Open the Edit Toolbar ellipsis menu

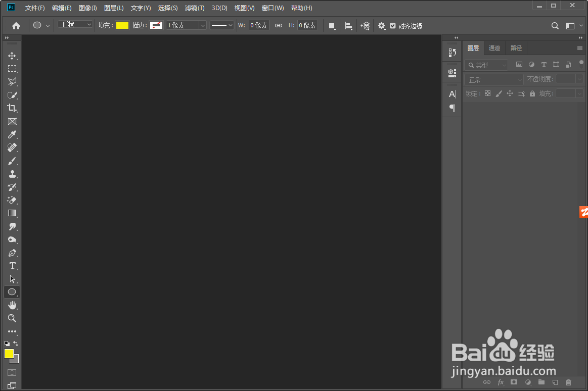pos(12,331)
